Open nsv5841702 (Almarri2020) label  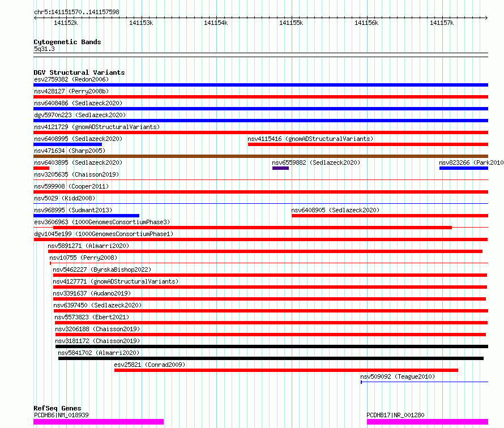point(99,353)
